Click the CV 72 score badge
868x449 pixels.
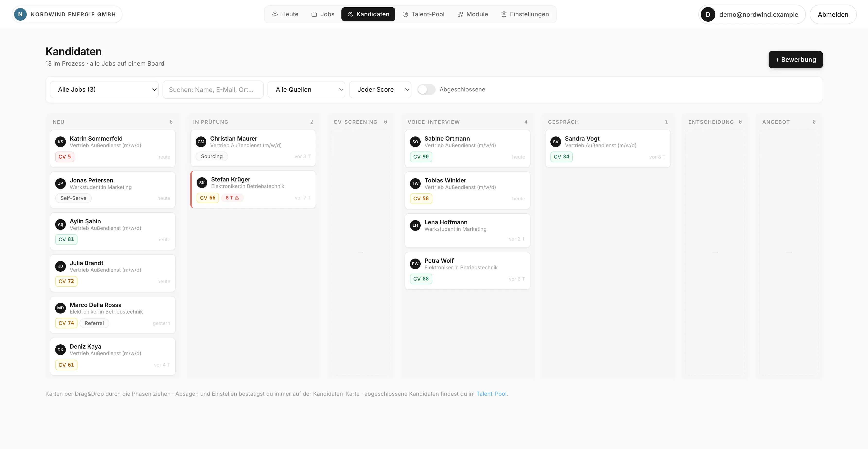pyautogui.click(x=66, y=281)
